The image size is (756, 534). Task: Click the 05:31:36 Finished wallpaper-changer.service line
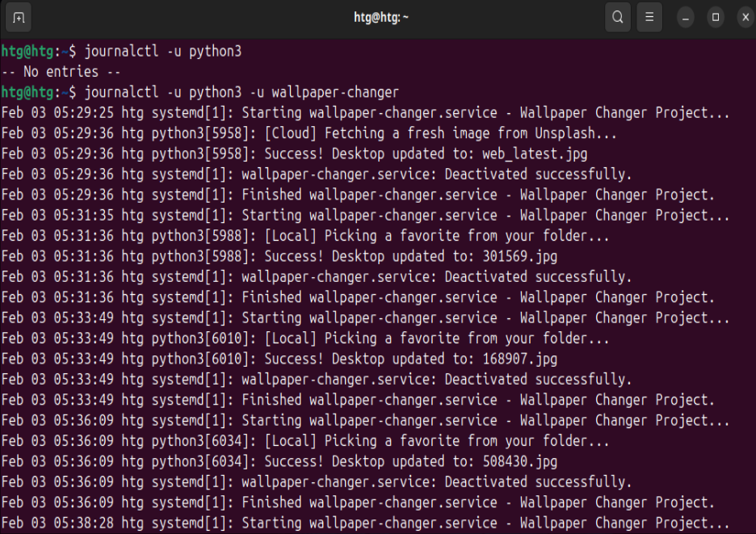(x=358, y=297)
